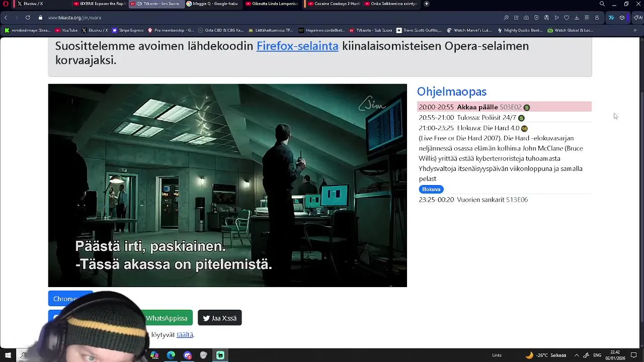This screenshot has height=362, width=644.
Task: Add page to bookmarks with heart icon
Action: pos(567,18)
